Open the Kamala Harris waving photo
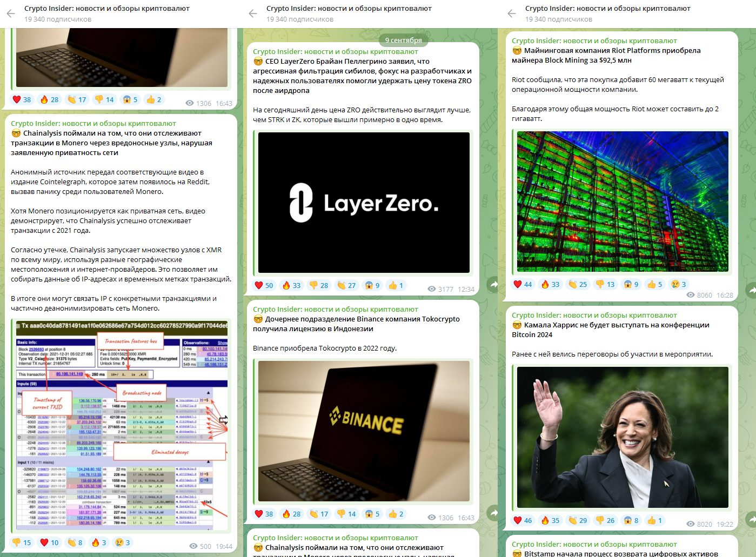Viewport: 756px width, 557px height. pos(623,437)
